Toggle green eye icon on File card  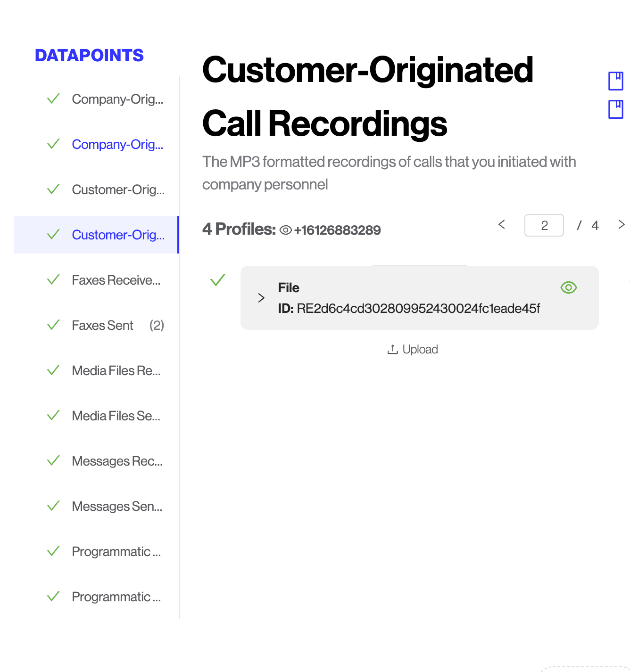[x=568, y=287]
